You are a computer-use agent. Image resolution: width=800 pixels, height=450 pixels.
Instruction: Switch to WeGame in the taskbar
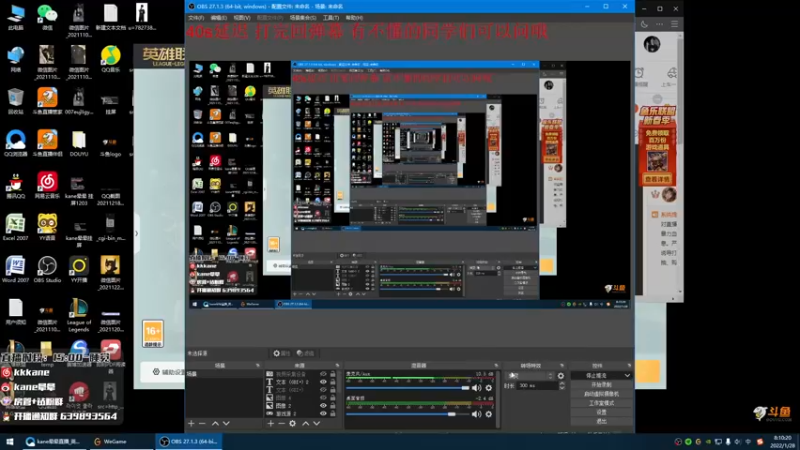point(120,442)
